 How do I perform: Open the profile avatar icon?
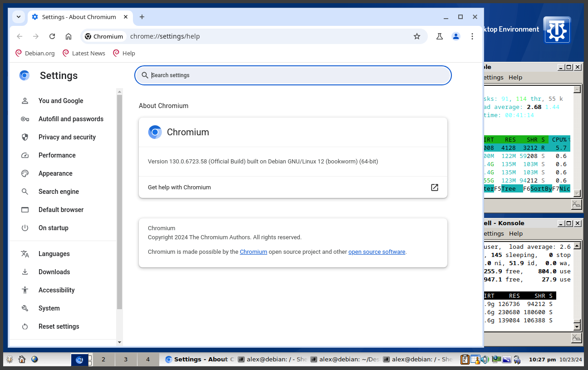coord(456,36)
